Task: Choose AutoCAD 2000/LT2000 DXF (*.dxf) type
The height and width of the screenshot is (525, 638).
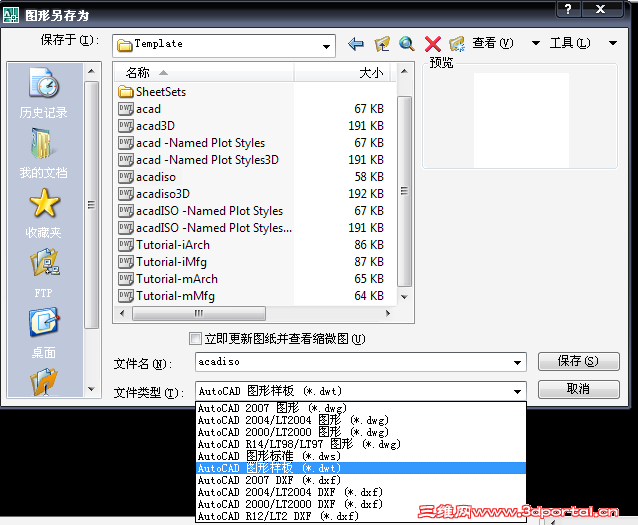Action: (x=361, y=504)
